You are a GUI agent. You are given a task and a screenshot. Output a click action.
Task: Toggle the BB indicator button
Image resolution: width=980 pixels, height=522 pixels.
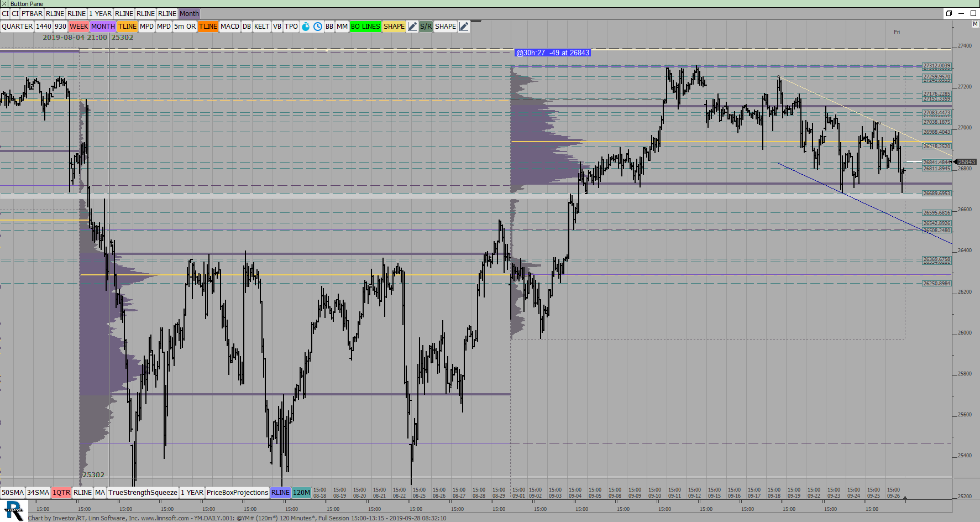329,27
